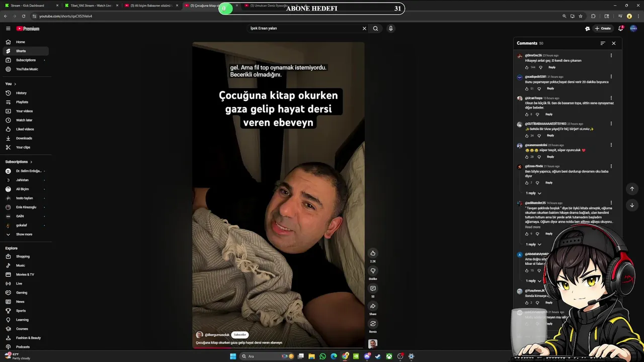The image size is (644, 362).
Task: Expand Show more subscriptions
Action: [25, 234]
